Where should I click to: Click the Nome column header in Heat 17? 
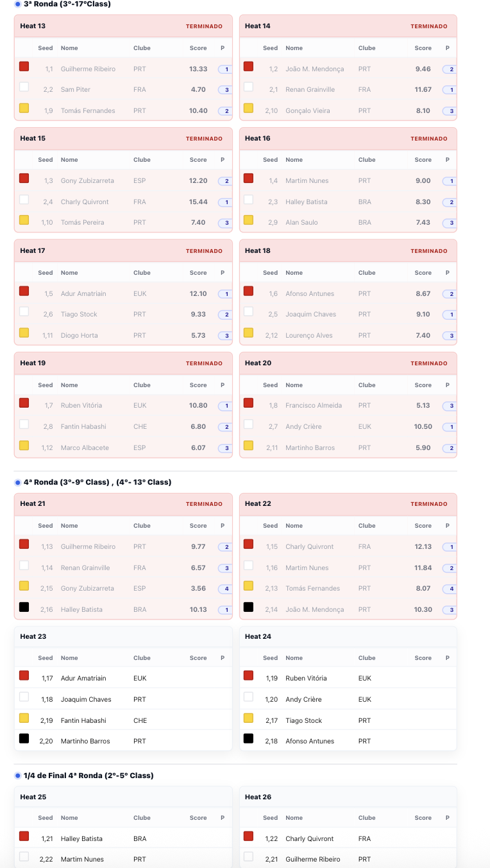pos(69,273)
